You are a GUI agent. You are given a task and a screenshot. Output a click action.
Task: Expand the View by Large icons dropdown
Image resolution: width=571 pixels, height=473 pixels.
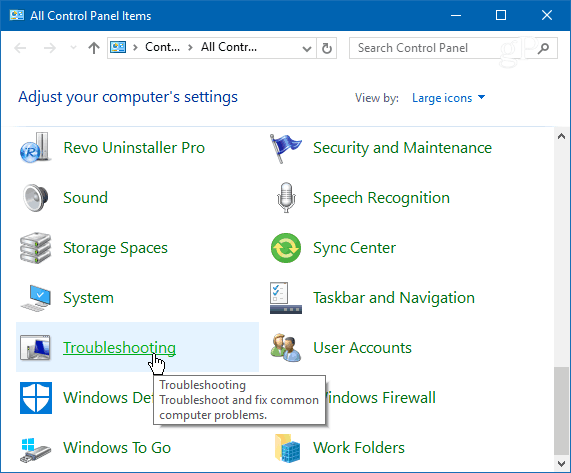[x=449, y=98]
